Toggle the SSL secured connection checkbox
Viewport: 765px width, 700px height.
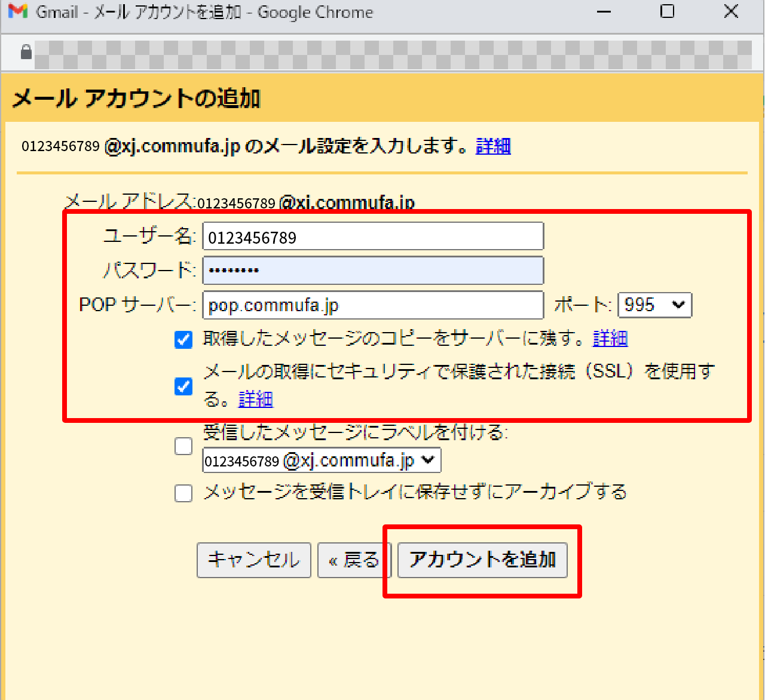pos(183,386)
